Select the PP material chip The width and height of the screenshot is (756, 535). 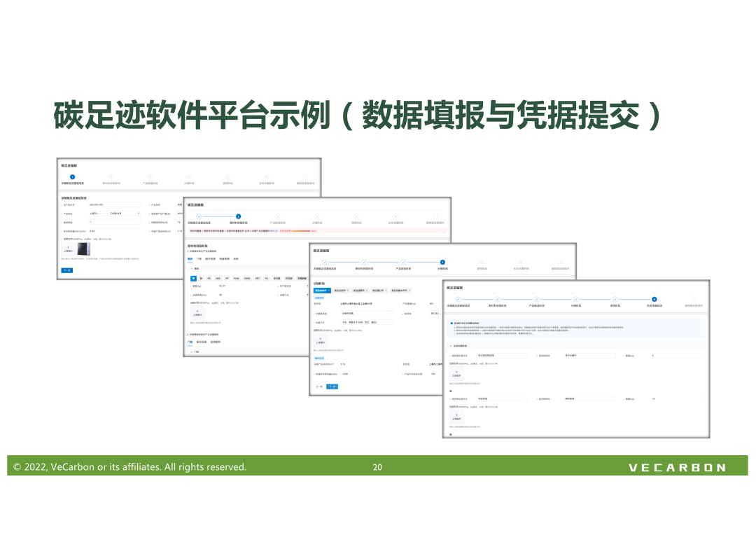[227, 279]
